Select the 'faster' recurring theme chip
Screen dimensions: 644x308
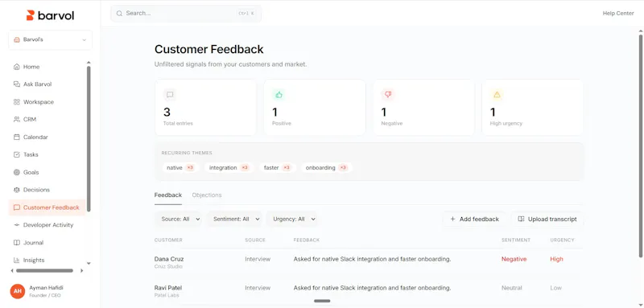point(277,168)
